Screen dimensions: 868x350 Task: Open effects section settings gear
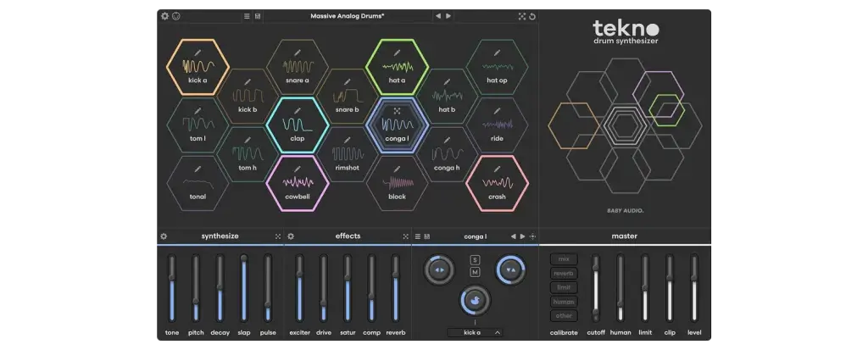(x=291, y=236)
